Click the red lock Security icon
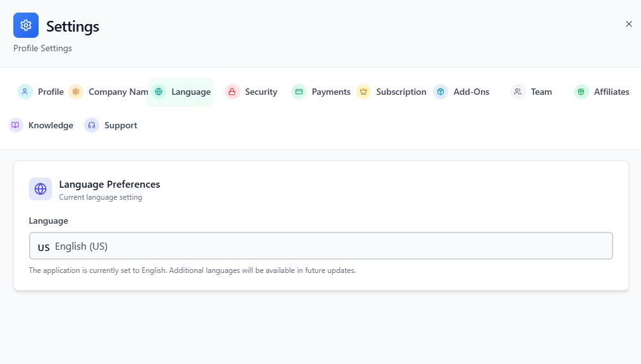641x364 pixels. (232, 92)
